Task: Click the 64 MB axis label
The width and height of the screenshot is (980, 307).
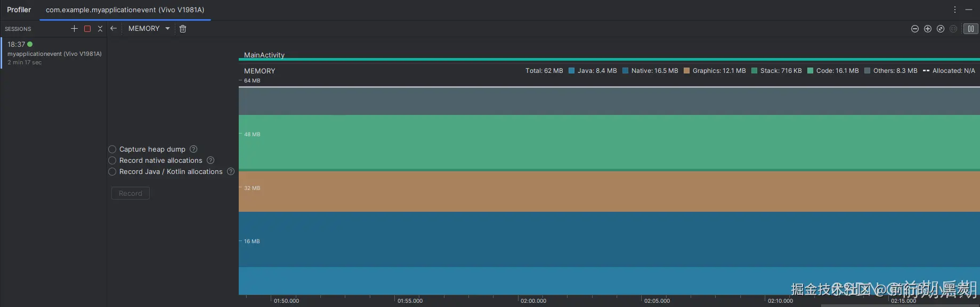Action: point(252,81)
